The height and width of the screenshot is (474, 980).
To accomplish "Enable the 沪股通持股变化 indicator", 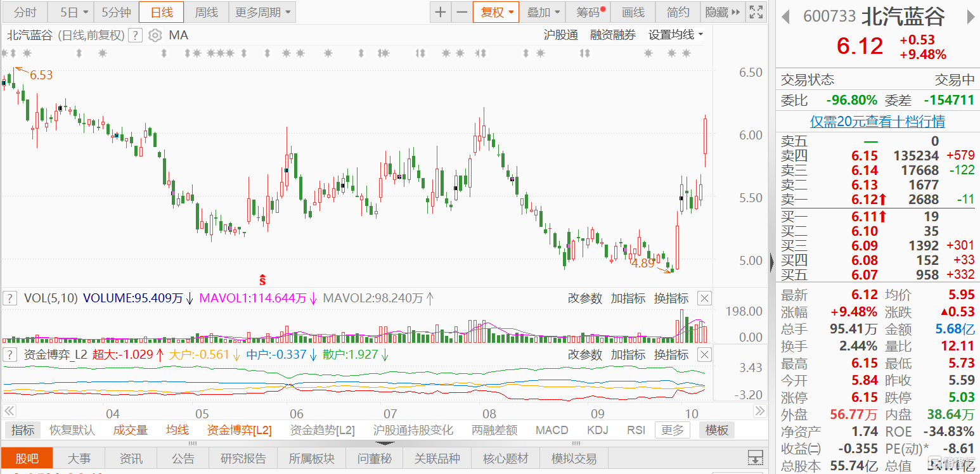I will (413, 430).
